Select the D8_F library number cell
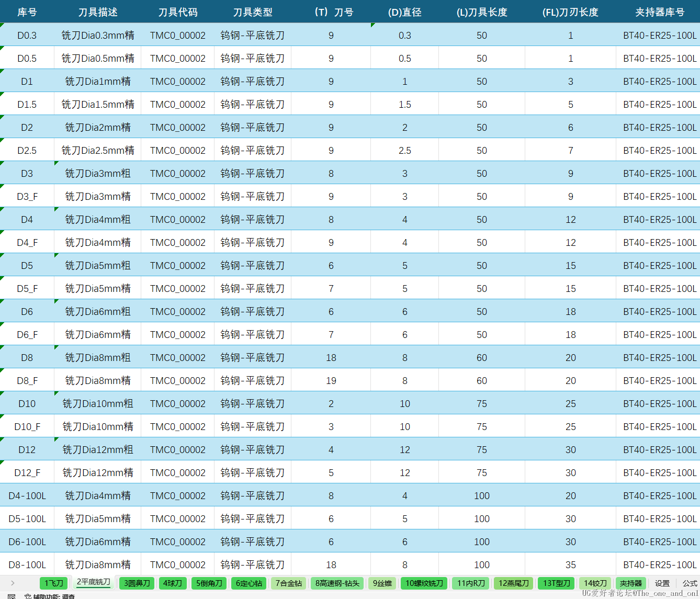Screen dimensions: 700x599 pyautogui.click(x=27, y=380)
